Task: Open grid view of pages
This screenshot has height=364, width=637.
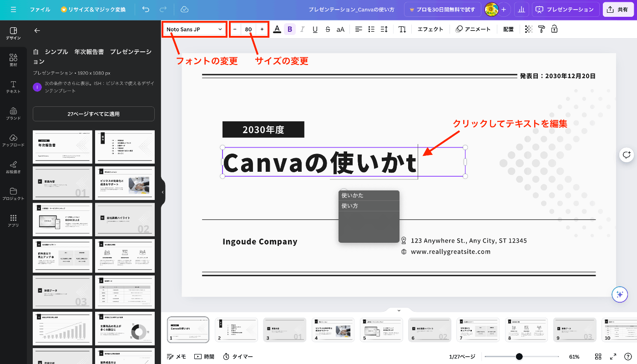Action: pyautogui.click(x=598, y=357)
